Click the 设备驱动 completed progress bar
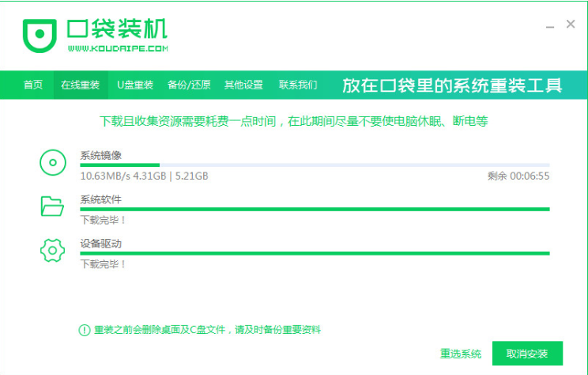Screen dimensions: 588x375 tap(315, 253)
